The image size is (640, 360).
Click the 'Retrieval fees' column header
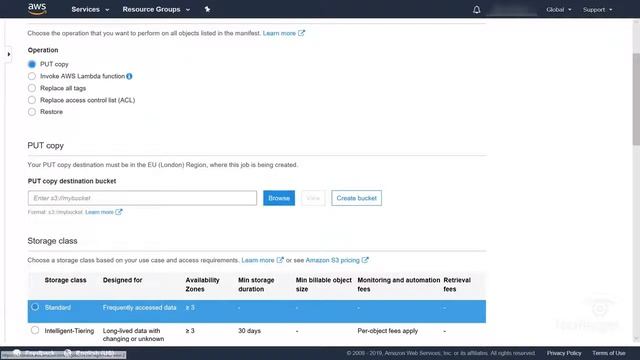pyautogui.click(x=457, y=284)
